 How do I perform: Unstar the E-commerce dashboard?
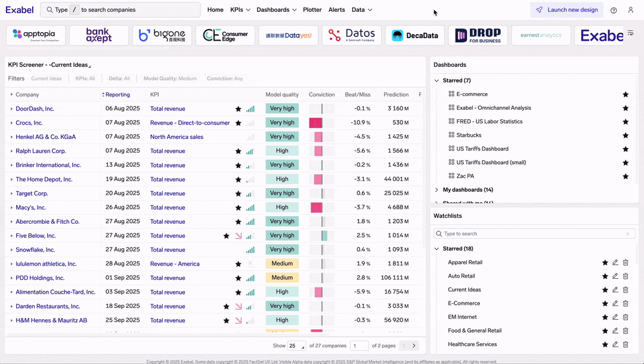click(626, 94)
